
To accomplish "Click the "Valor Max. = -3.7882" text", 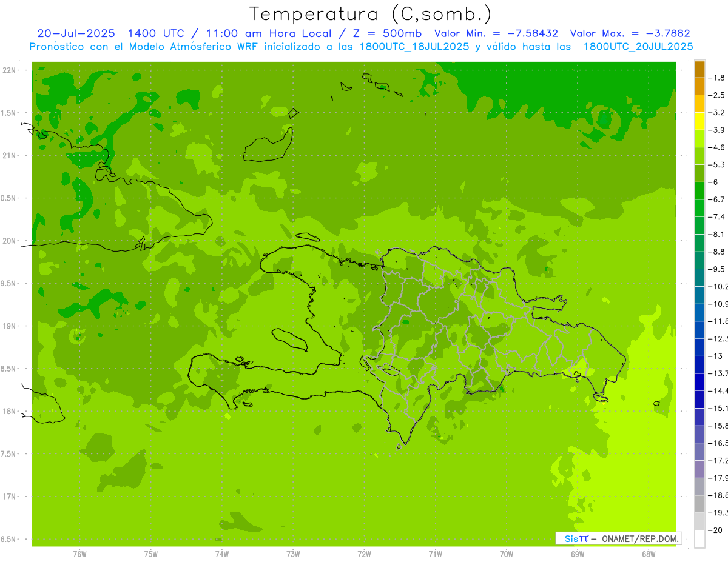I will [630, 34].
